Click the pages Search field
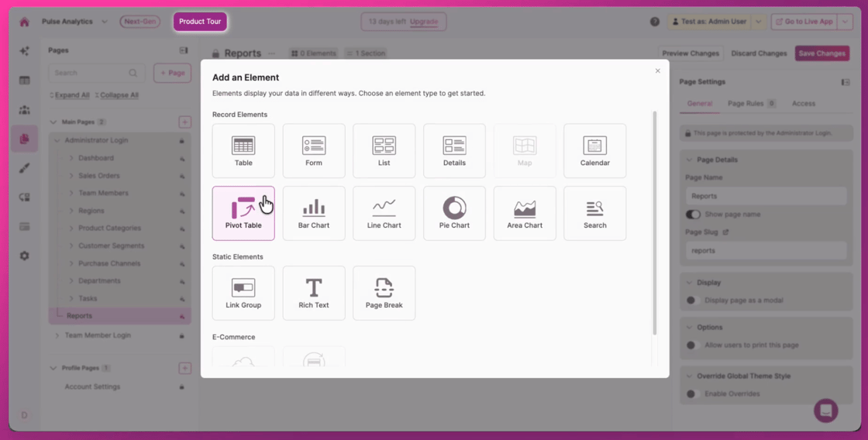 point(97,73)
